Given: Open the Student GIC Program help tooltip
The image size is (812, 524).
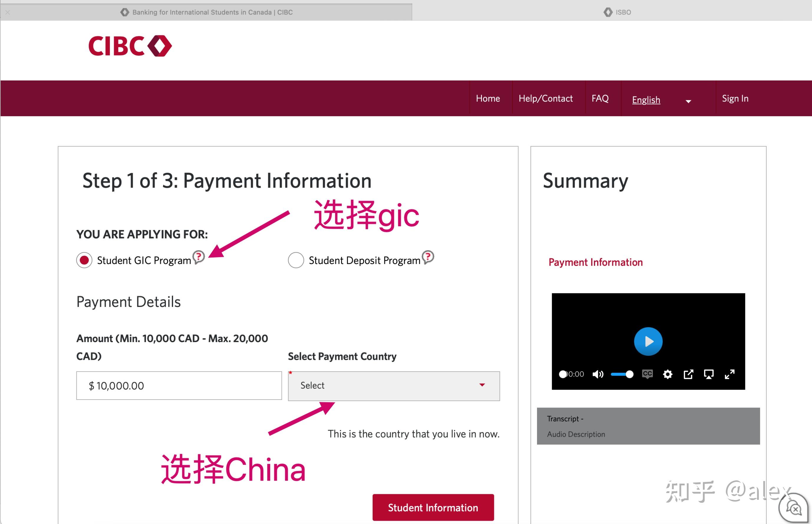Looking at the screenshot, I should click(x=199, y=258).
